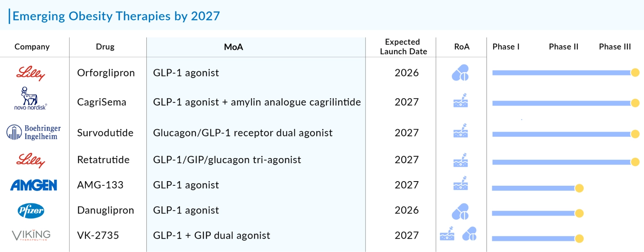The width and height of the screenshot is (644, 252).
Task: Click the Retatrutide drug name
Action: 103,160
